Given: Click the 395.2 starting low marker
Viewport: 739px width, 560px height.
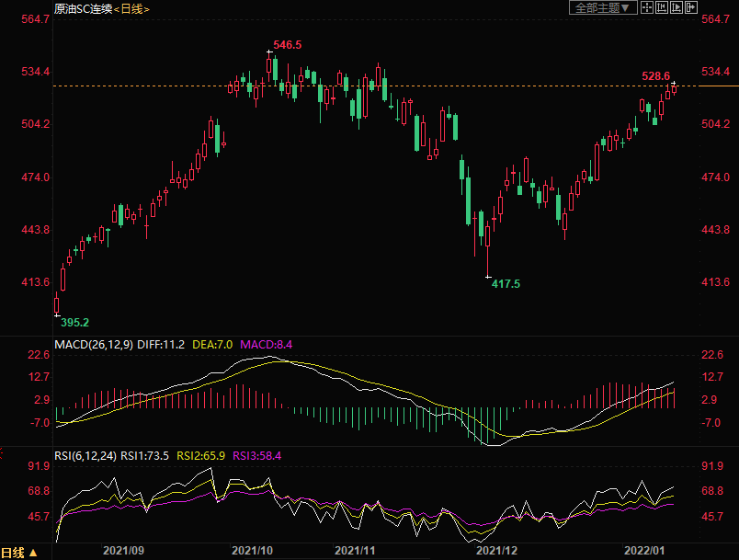Looking at the screenshot, I should (74, 323).
